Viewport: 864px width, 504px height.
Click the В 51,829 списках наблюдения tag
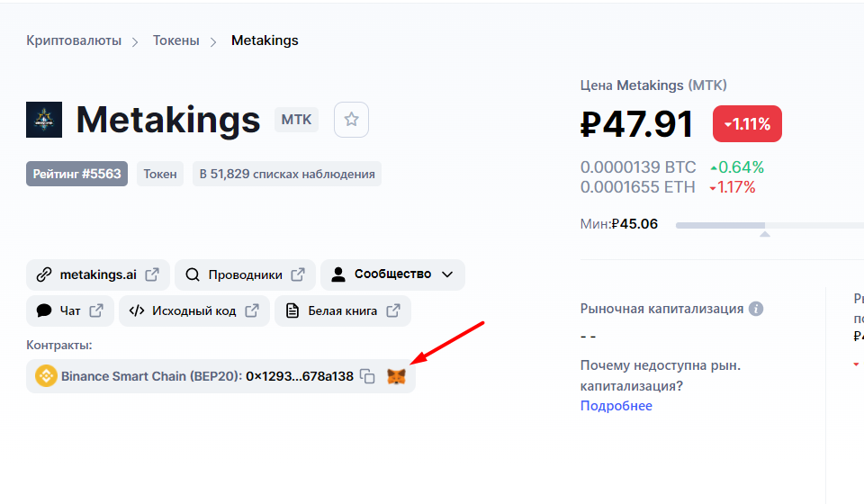(287, 174)
